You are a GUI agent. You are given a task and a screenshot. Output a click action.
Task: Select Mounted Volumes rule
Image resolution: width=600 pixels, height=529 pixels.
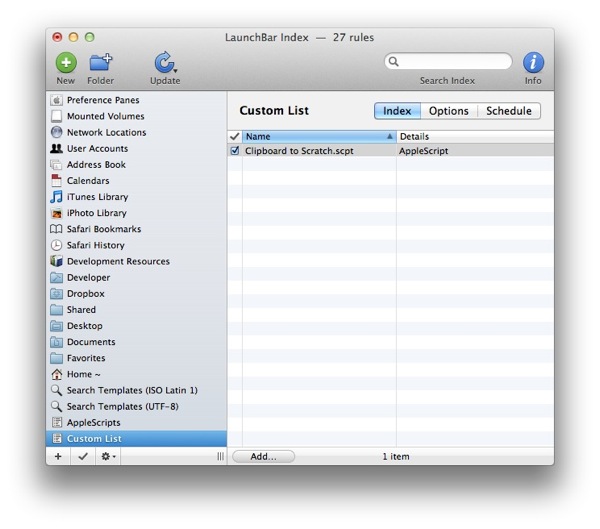[x=136, y=116]
